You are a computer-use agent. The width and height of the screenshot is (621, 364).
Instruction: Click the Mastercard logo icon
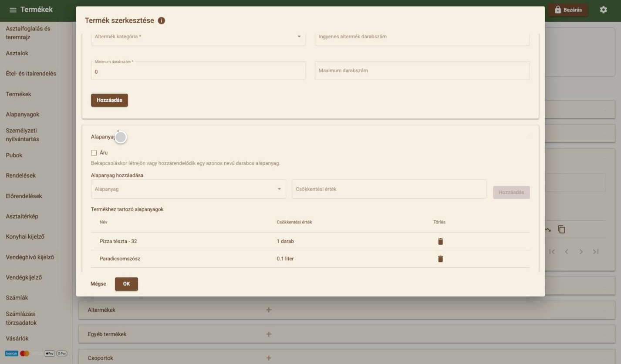[x=24, y=354]
